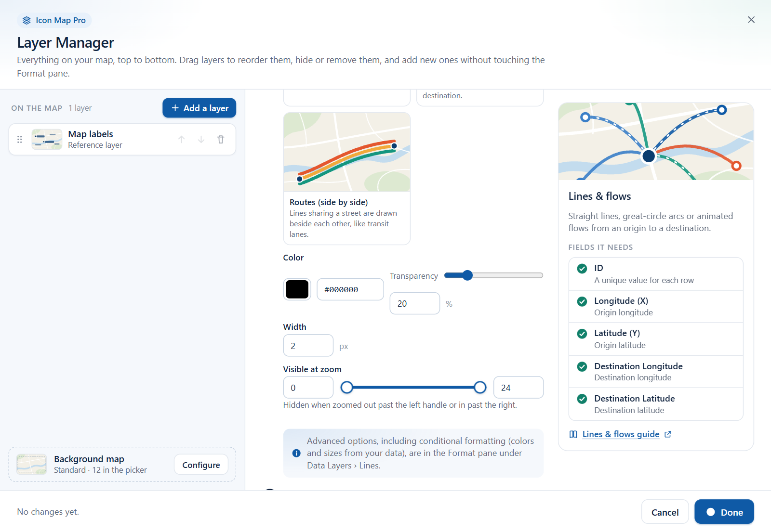Click the Destination Latitude check icon
Screen dimensions: 771x532
point(582,399)
